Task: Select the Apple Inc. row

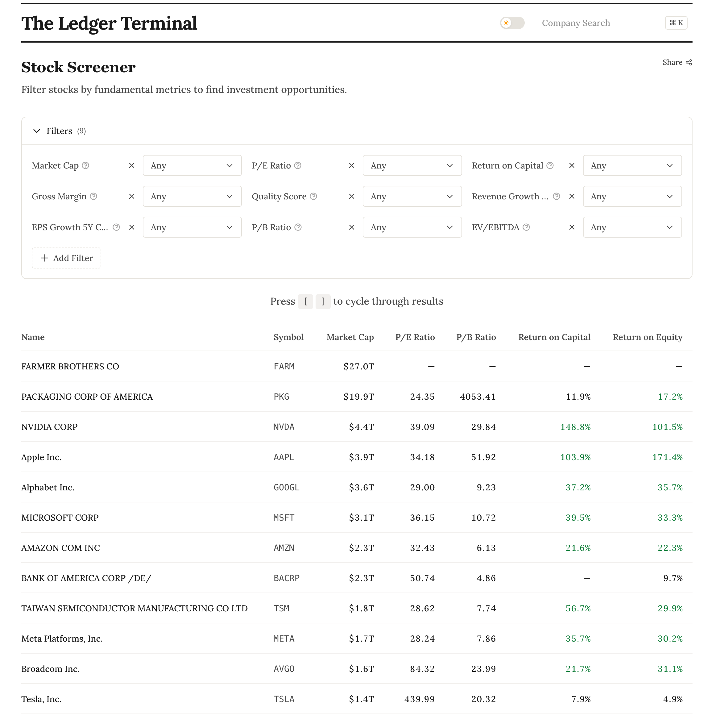Action: click(357, 457)
